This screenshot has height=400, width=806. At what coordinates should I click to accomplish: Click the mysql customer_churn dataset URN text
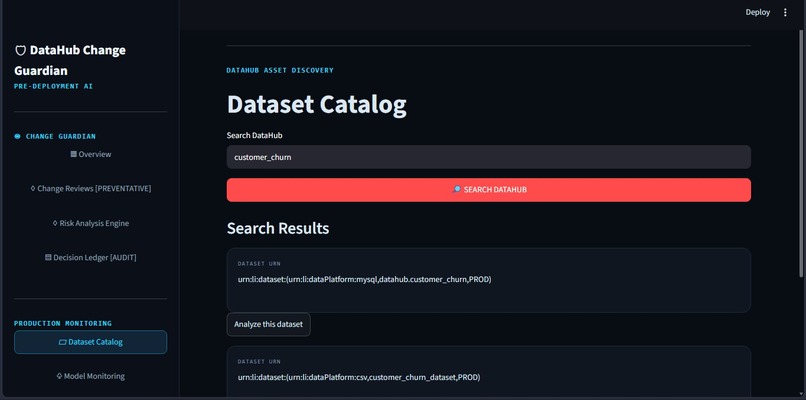tap(364, 279)
